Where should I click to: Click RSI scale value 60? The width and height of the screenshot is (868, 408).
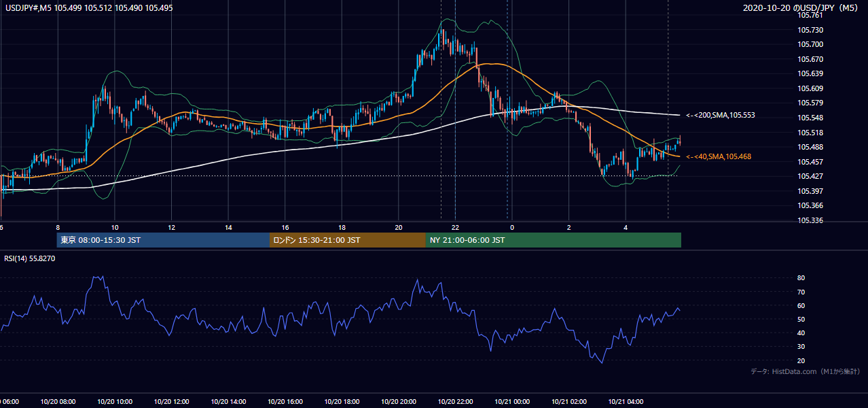pos(801,305)
